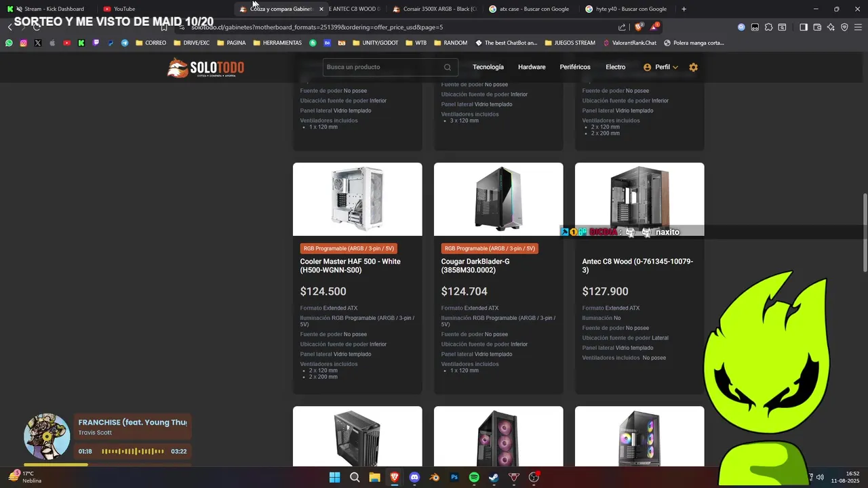Click the Brave Shields lion icon

(638, 27)
